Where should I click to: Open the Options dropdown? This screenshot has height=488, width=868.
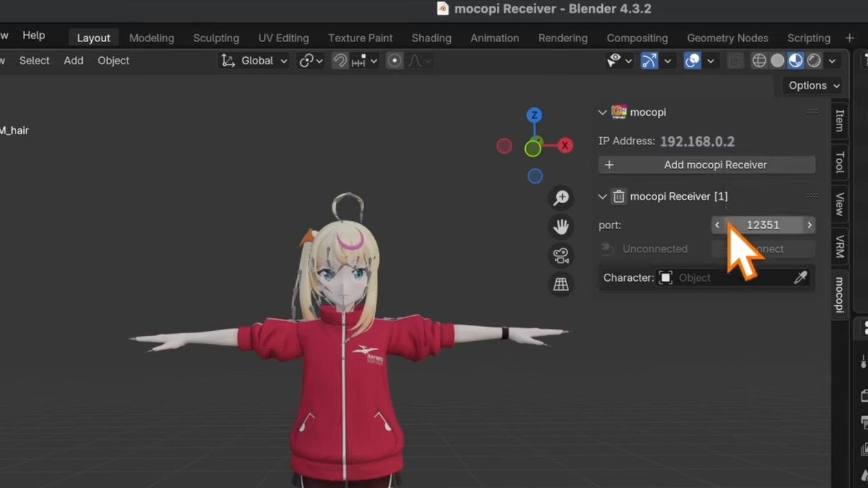814,85
